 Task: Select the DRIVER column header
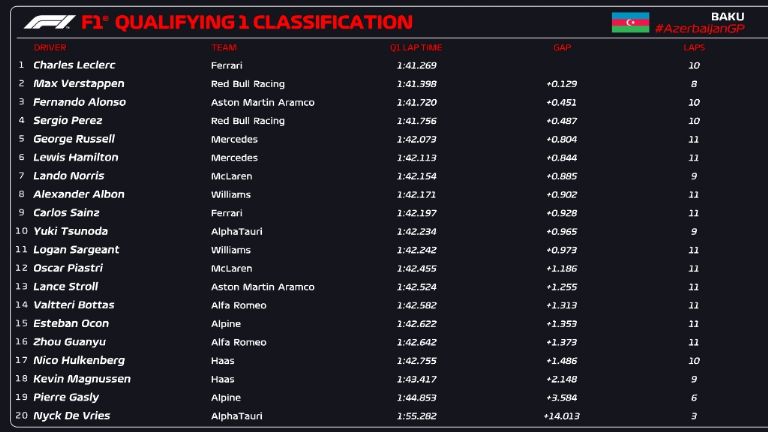50,47
